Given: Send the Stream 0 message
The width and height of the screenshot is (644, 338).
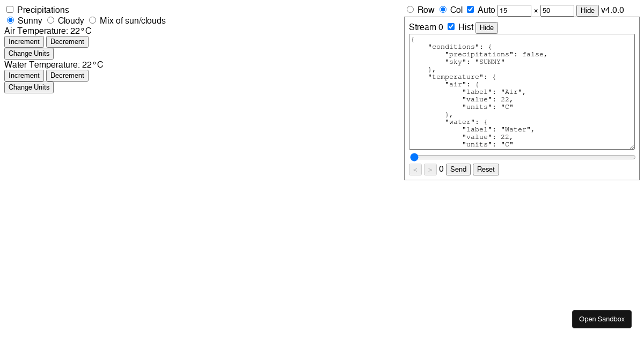Looking at the screenshot, I should click(458, 169).
